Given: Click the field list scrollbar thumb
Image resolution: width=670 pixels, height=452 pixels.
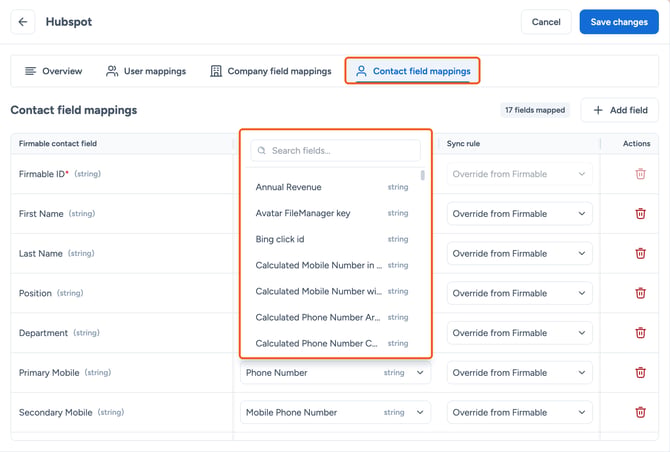Looking at the screenshot, I should [423, 175].
